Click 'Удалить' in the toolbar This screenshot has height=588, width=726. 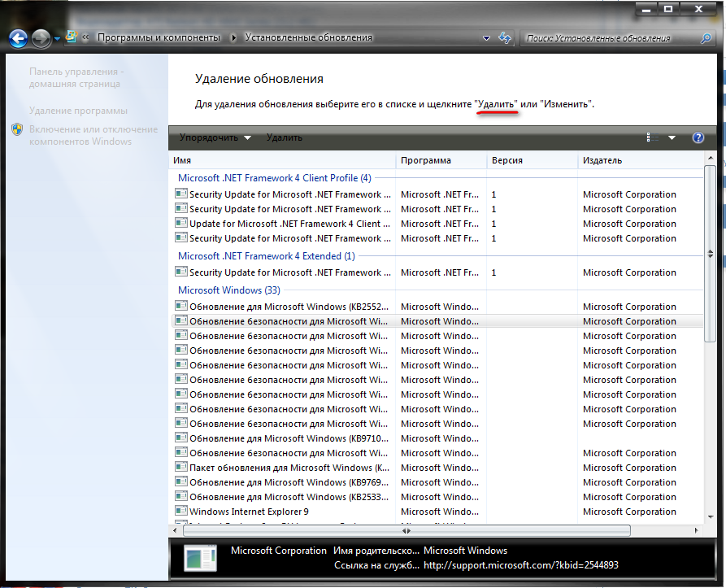(x=285, y=137)
